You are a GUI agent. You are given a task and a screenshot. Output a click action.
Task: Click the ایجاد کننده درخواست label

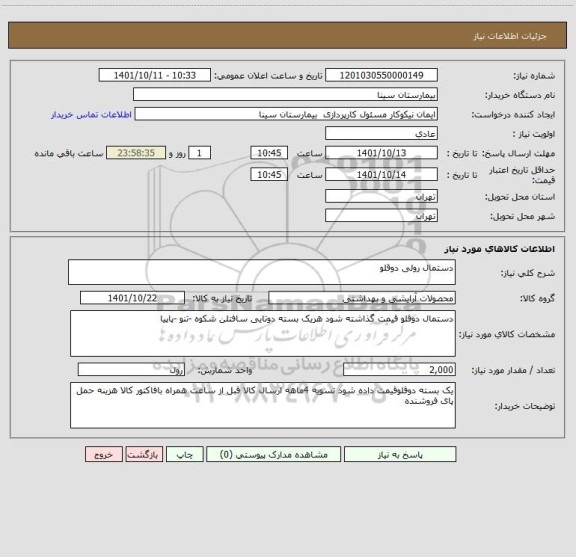513,115
